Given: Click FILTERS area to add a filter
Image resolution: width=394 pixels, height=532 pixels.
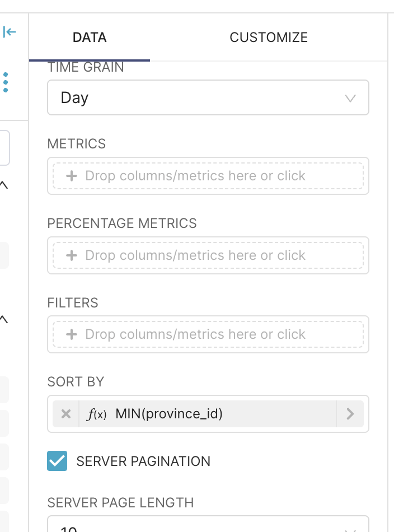Looking at the screenshot, I should (x=208, y=334).
